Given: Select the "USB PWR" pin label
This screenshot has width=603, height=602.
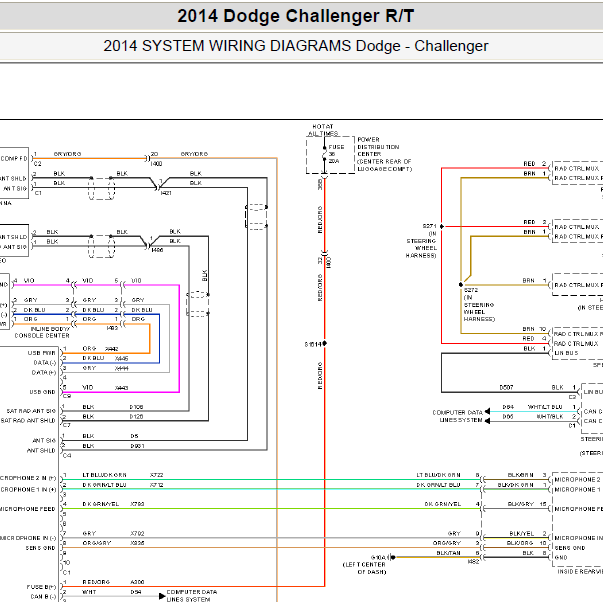Looking at the screenshot, I should 42,353.
